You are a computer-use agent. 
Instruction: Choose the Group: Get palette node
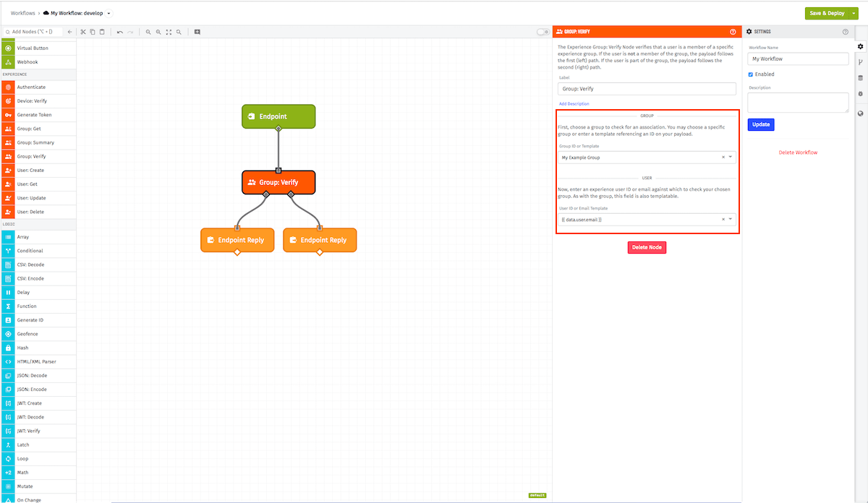[x=38, y=129]
